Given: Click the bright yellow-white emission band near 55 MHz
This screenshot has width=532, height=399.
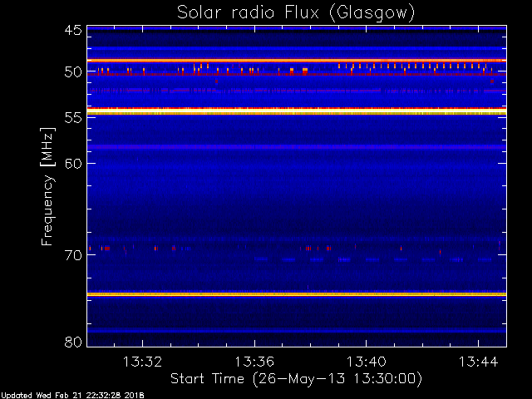Looking at the screenshot, I should point(297,112).
